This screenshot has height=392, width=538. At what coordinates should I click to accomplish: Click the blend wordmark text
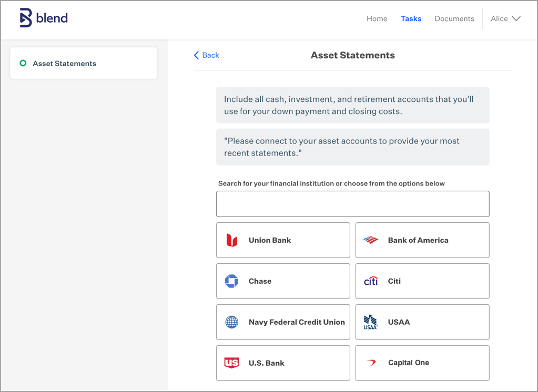(x=52, y=18)
